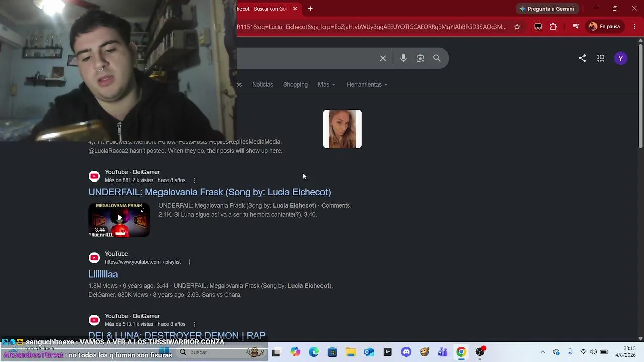The image size is (644, 362).
Task: Clear the Google search box text
Action: pos(383,58)
